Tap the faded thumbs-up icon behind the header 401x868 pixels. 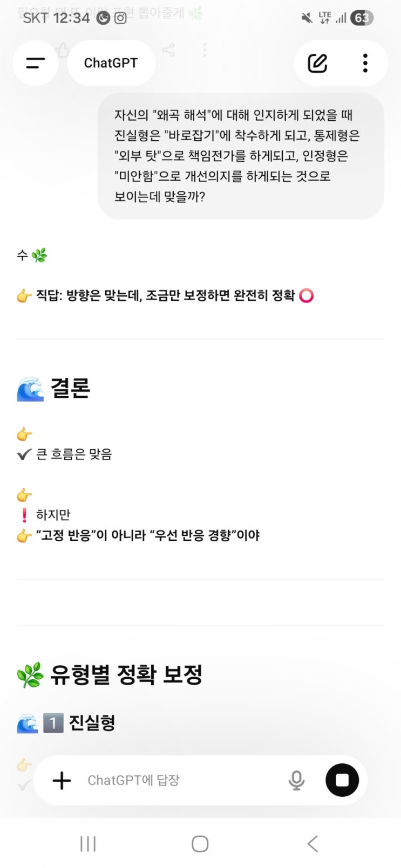[63, 50]
